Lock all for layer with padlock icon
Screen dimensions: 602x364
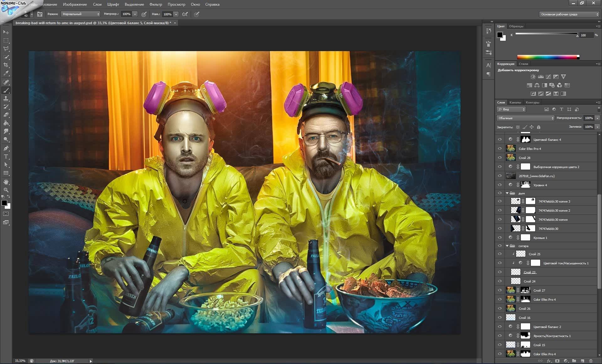click(539, 127)
